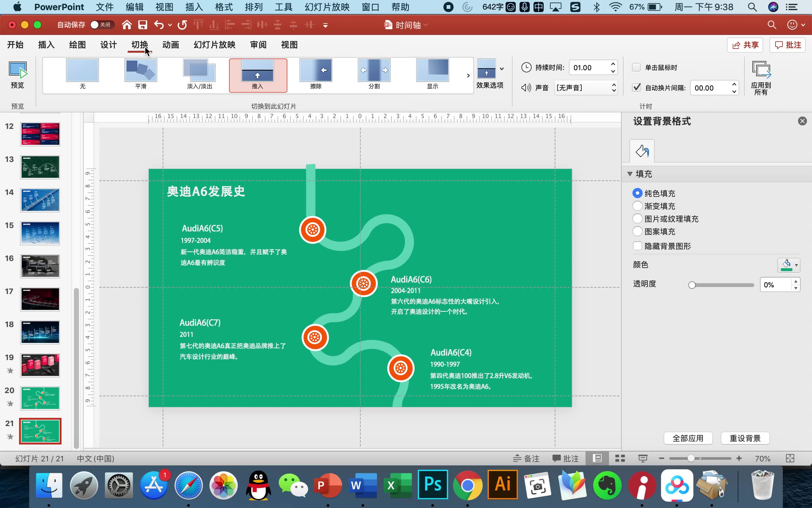Screen dimensions: 812x508
Task: Select the None (无) transition
Action: 82,75
